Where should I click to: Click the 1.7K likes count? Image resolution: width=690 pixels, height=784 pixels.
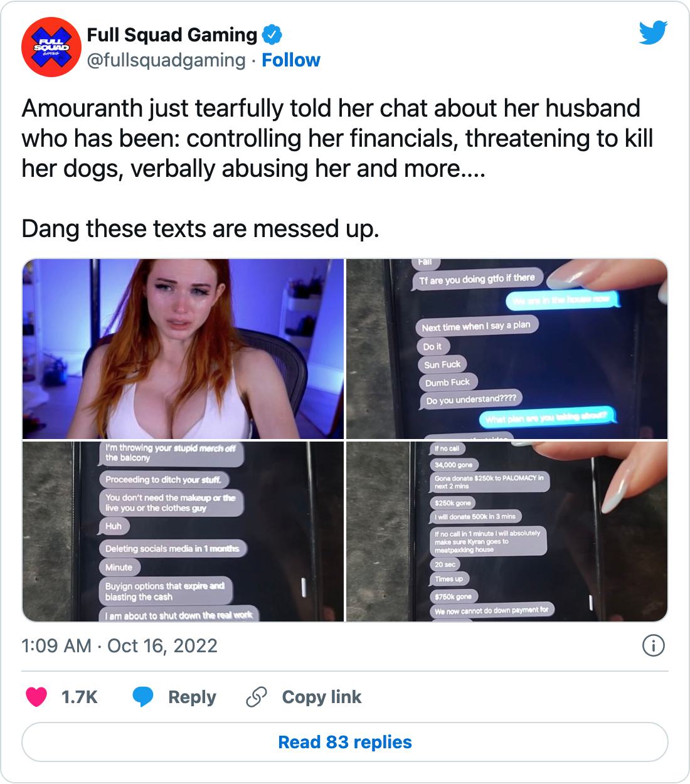[x=80, y=697]
